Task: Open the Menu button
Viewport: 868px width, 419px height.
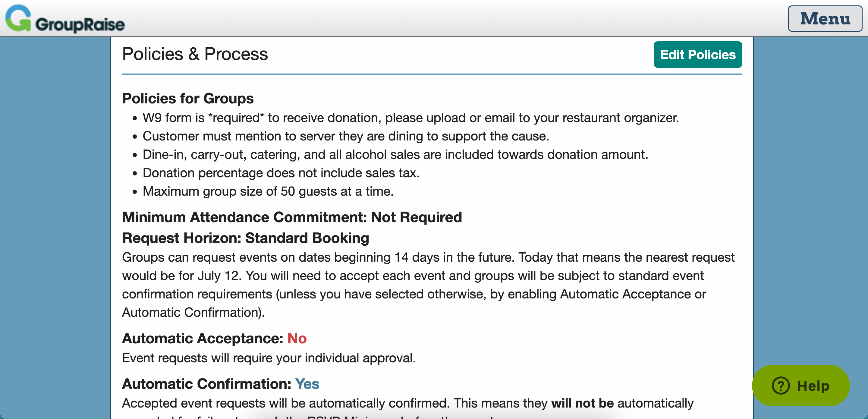Action: pyautogui.click(x=825, y=19)
